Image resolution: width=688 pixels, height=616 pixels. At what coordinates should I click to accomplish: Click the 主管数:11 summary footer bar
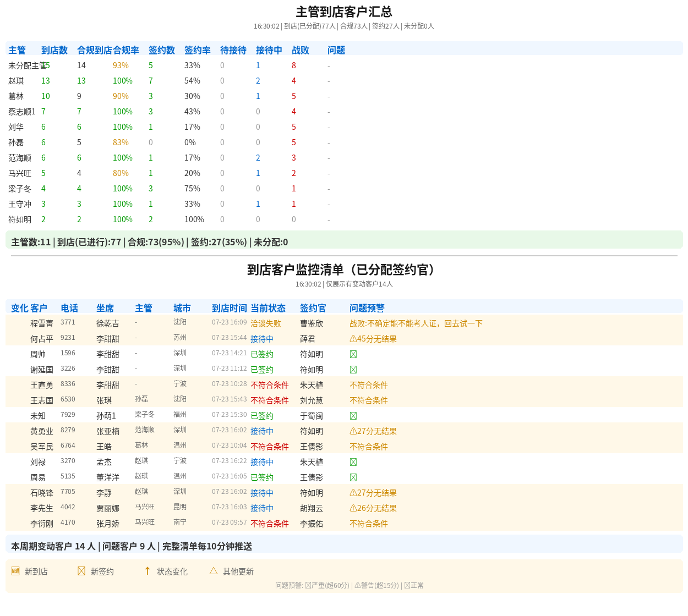coord(344,240)
